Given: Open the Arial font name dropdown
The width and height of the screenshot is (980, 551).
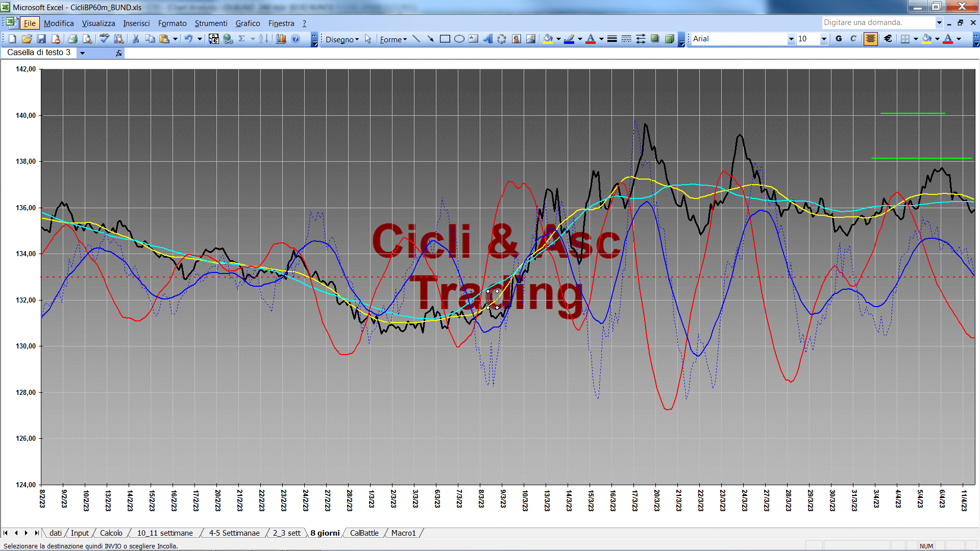Looking at the screenshot, I should (791, 39).
